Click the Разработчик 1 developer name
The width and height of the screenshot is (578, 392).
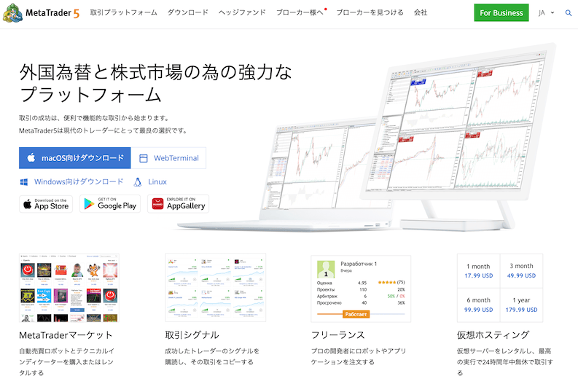pos(359,264)
